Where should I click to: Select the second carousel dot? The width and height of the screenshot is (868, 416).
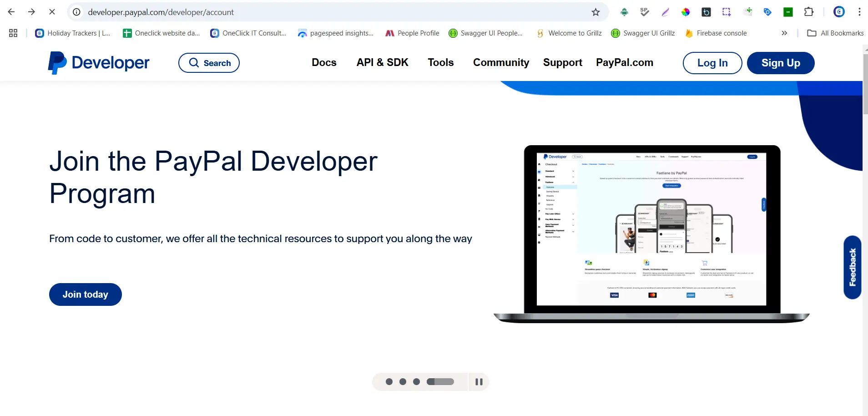click(x=403, y=382)
